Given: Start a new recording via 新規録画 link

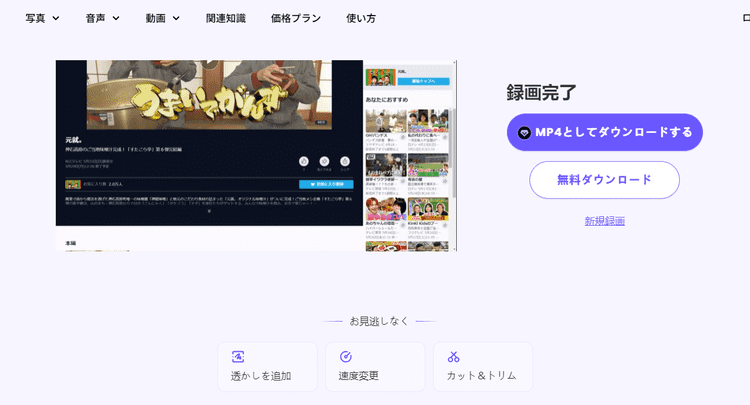Looking at the screenshot, I should point(605,221).
